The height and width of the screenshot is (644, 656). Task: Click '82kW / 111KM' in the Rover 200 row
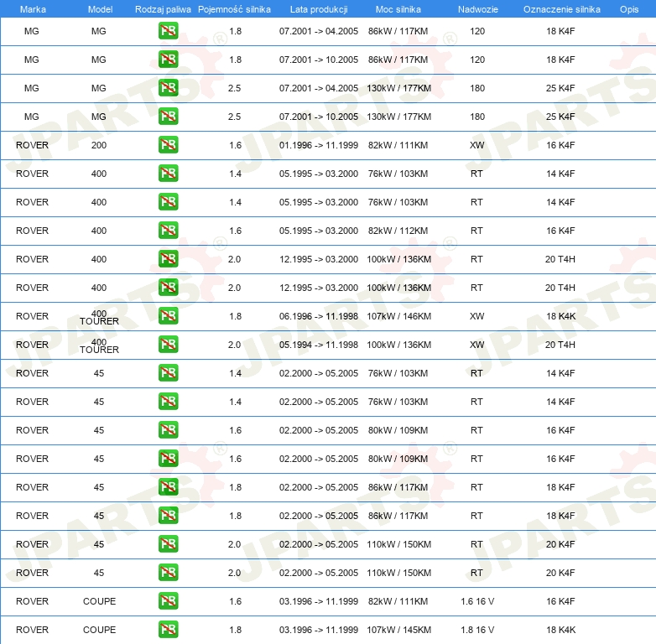coord(398,145)
